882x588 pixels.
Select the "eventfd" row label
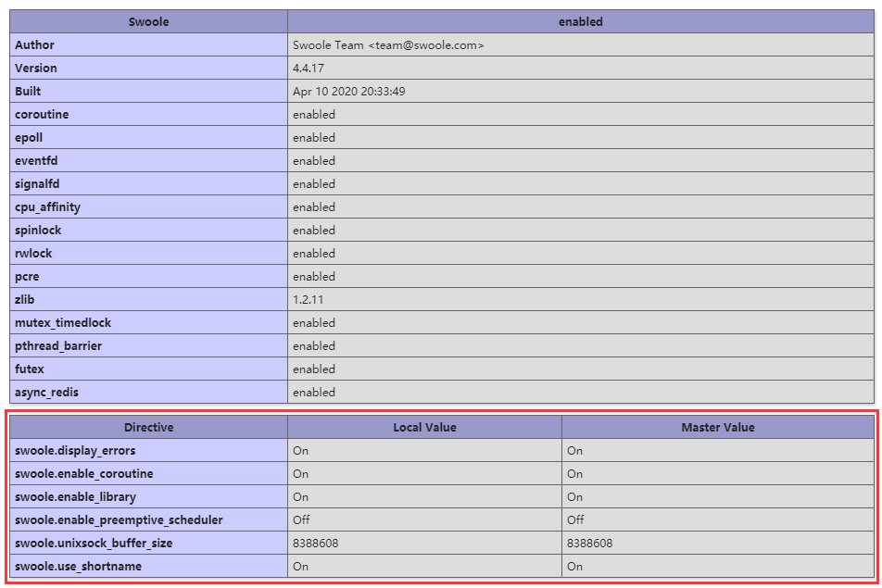[36, 160]
